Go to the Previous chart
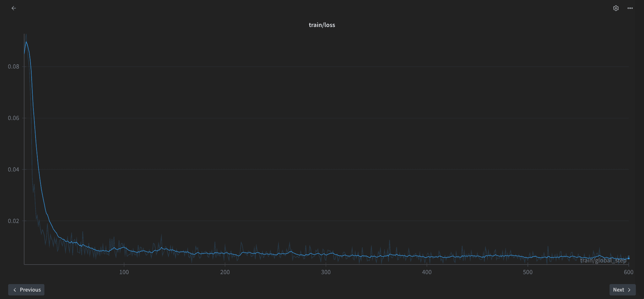 [x=26, y=290]
